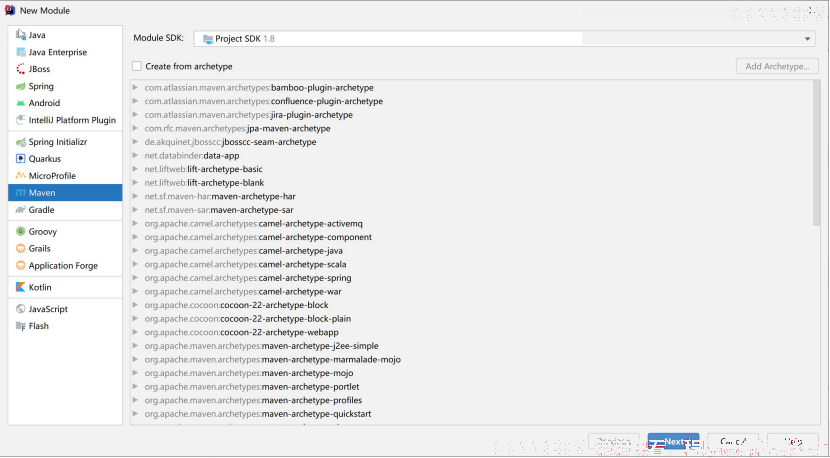
Task: Click the IntelliJ logo in title bar
Action: 10,10
